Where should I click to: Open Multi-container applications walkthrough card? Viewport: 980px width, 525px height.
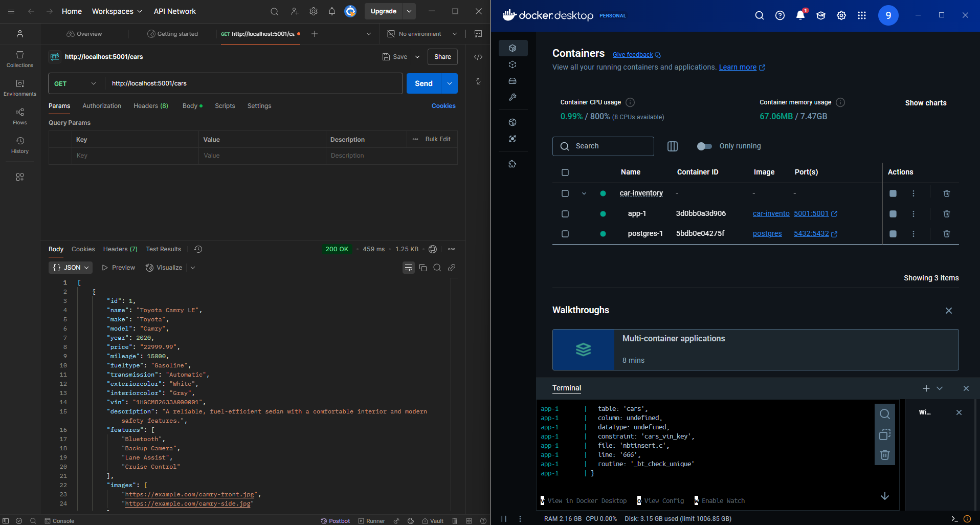tap(755, 349)
